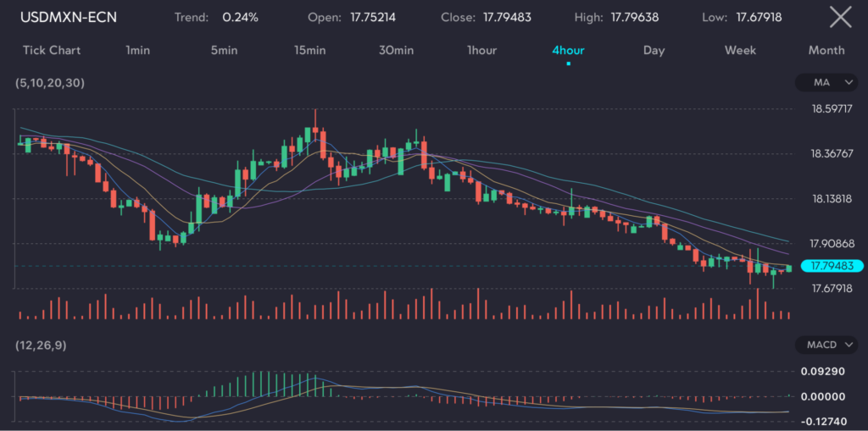Click the Open value 17.75214
868x431 pixels.
[x=373, y=17]
